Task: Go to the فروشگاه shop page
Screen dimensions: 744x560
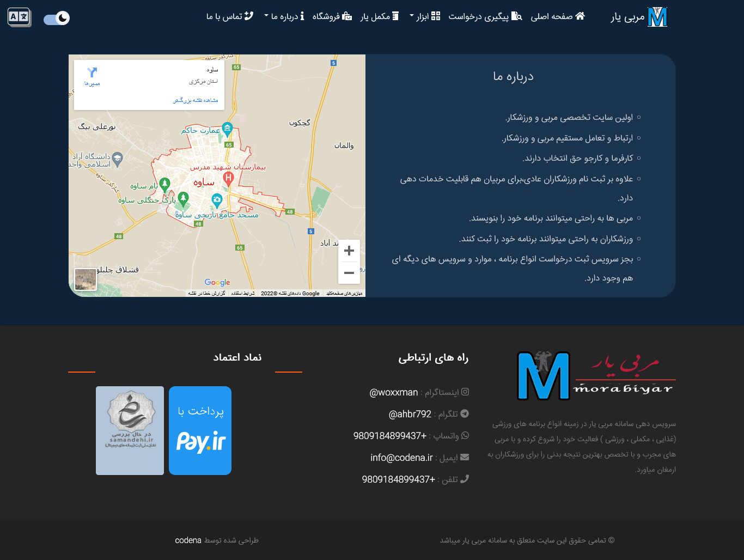Action: pyautogui.click(x=332, y=16)
